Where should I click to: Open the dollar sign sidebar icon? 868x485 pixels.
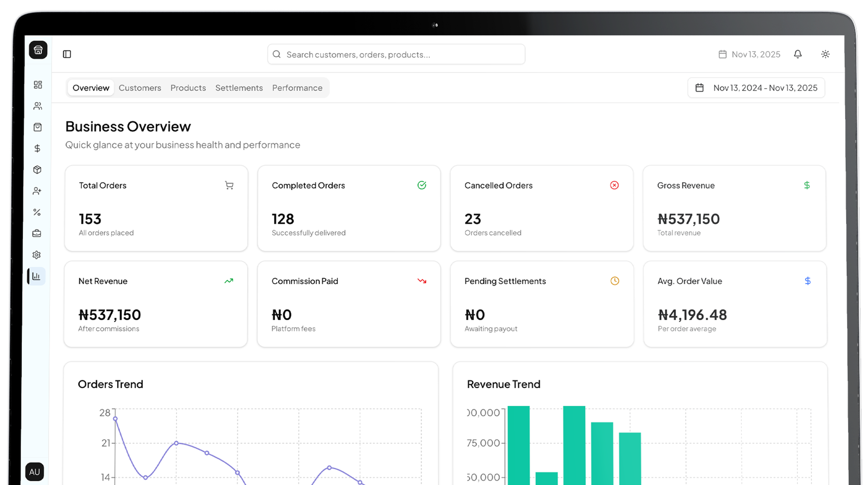(37, 149)
